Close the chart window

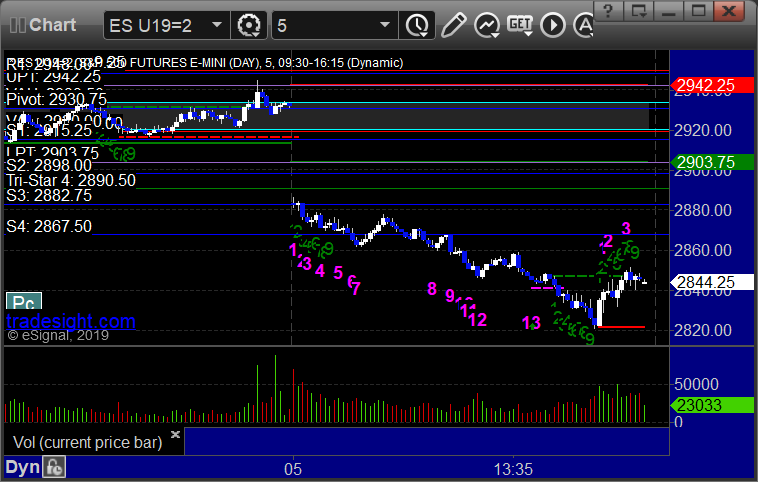coord(729,11)
